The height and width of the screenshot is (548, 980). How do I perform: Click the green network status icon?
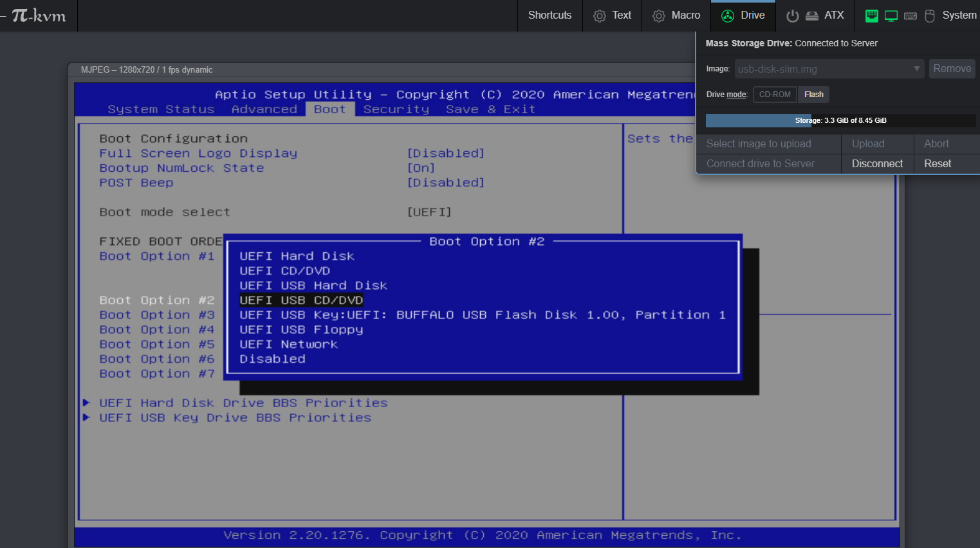click(871, 15)
